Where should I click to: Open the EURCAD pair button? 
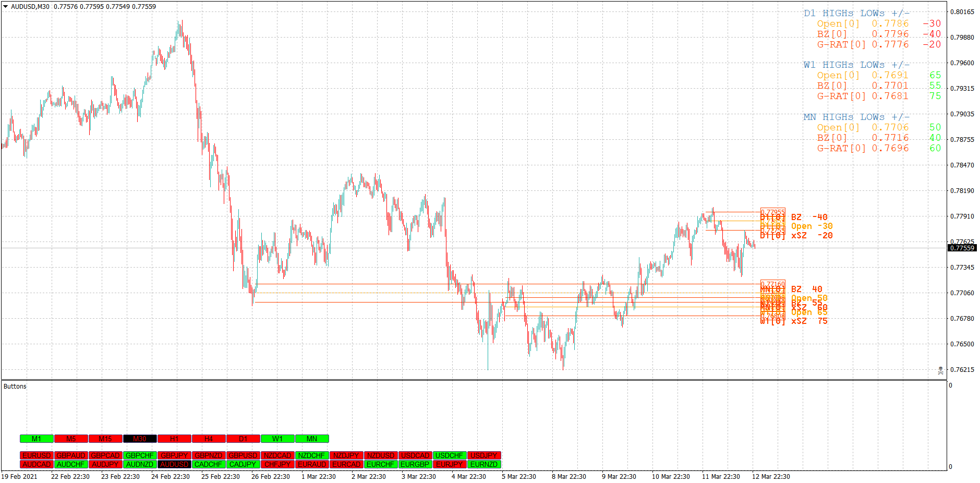(x=346, y=464)
